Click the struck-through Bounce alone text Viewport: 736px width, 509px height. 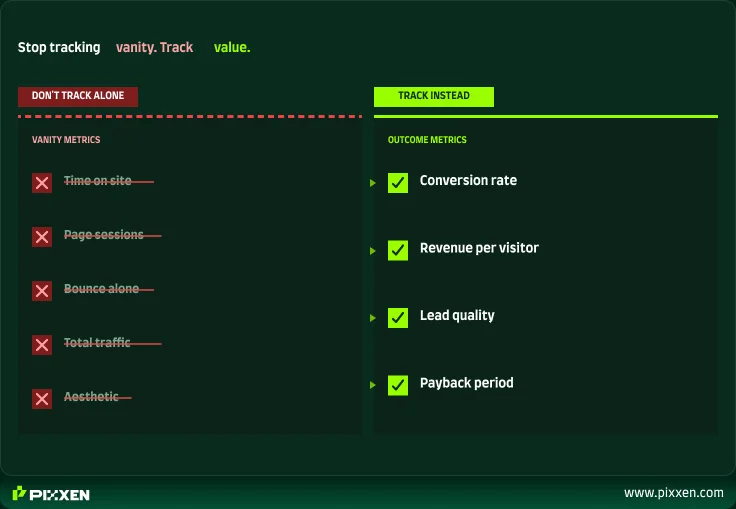(x=101, y=288)
